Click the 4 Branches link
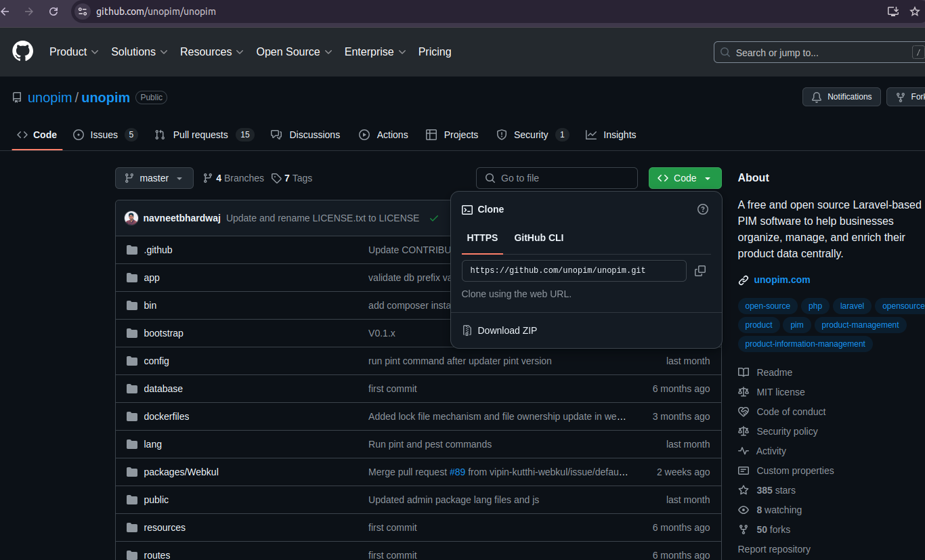The width and height of the screenshot is (925, 560). point(234,178)
